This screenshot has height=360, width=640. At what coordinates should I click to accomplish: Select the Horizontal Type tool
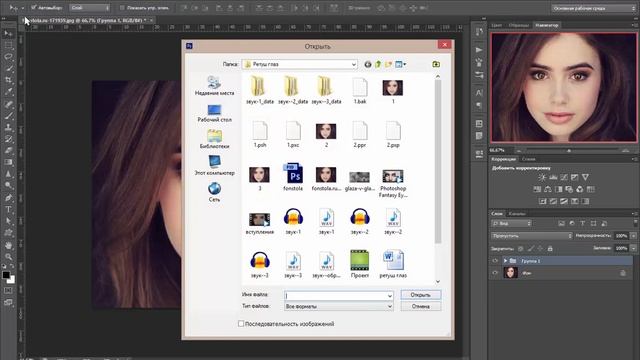[x=8, y=209]
